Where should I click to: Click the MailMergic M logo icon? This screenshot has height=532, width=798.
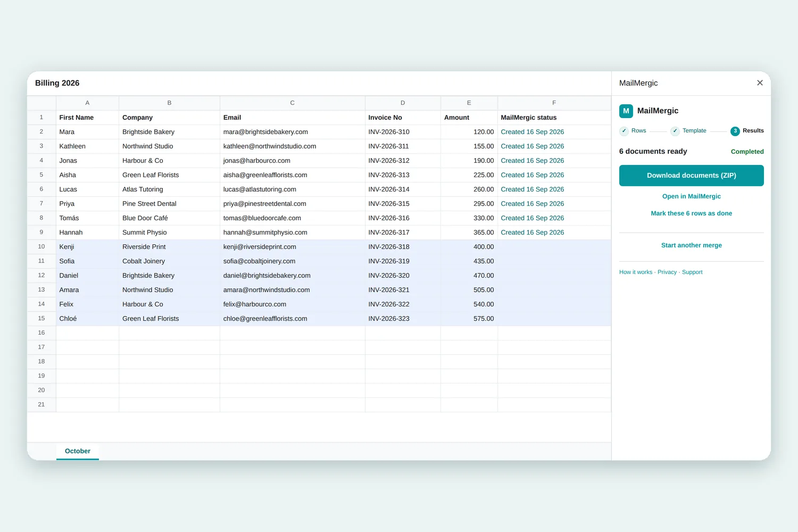click(626, 111)
